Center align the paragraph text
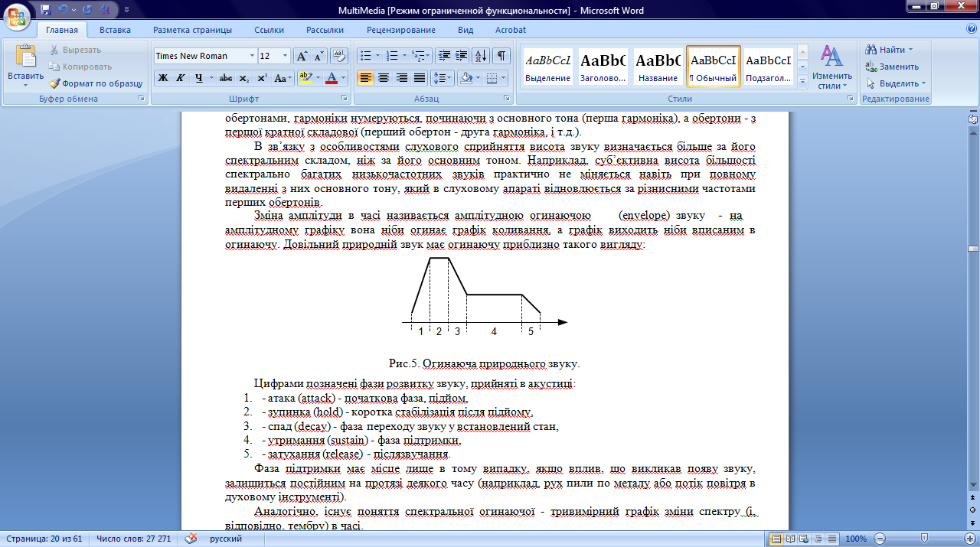The height and width of the screenshot is (547, 980). (384, 78)
